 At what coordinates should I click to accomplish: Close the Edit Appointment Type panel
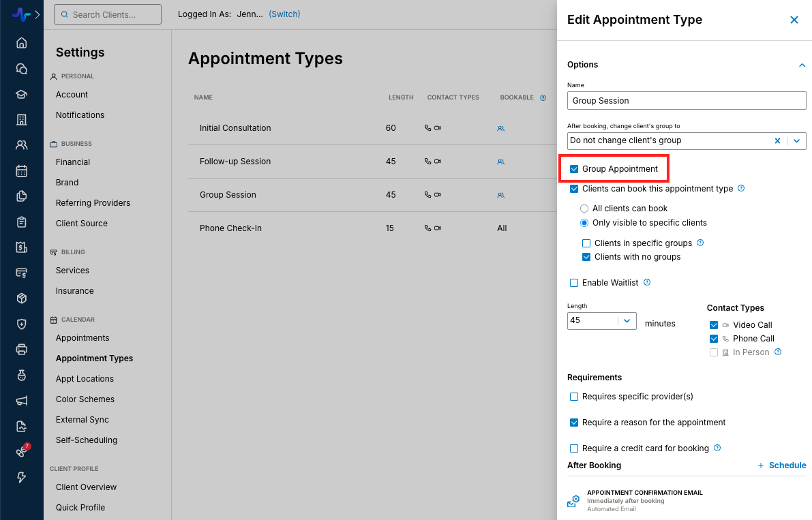coord(794,20)
